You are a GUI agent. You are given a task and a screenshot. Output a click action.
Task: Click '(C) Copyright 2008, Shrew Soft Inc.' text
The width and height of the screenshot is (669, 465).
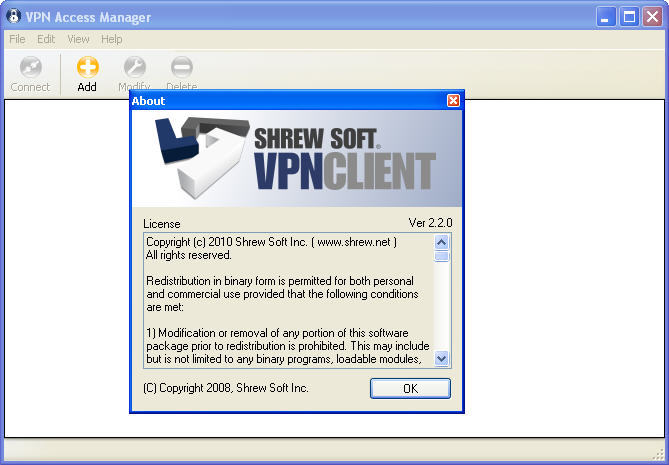(226, 388)
